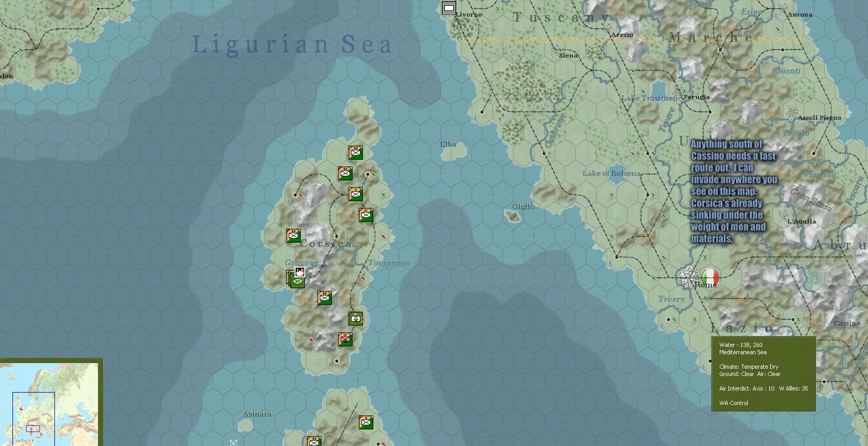
Task: Click the red airfield by Corsica's northwest town
Action: tap(301, 196)
